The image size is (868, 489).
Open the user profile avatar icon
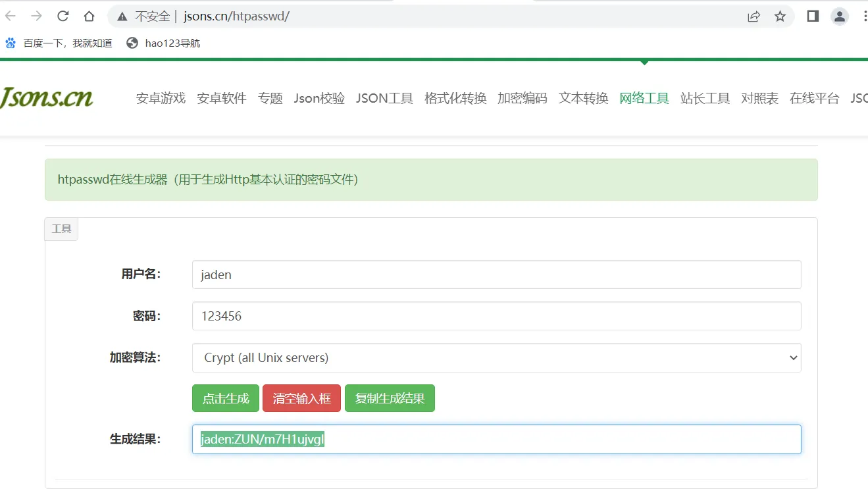pyautogui.click(x=839, y=16)
